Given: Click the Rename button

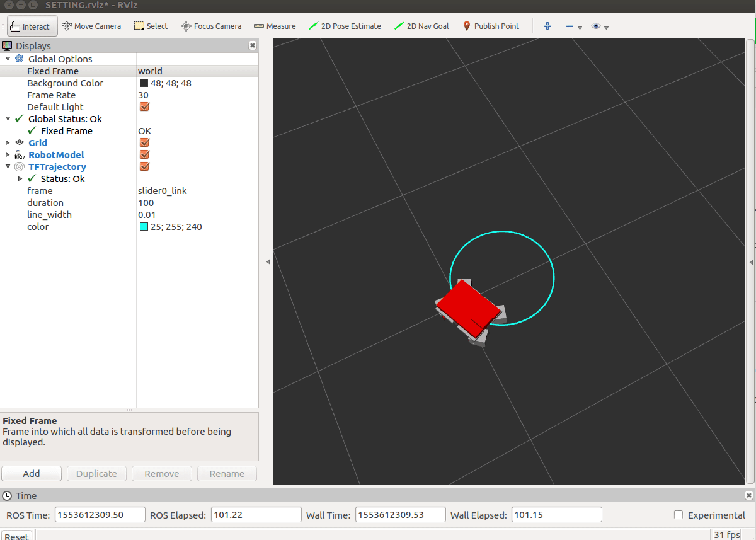Looking at the screenshot, I should click(227, 473).
